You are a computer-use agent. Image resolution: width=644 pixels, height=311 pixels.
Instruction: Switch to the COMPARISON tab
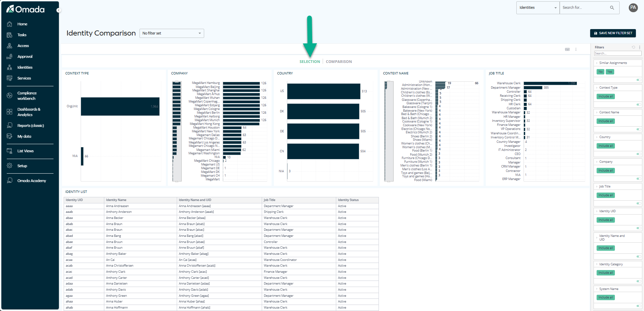pos(339,62)
